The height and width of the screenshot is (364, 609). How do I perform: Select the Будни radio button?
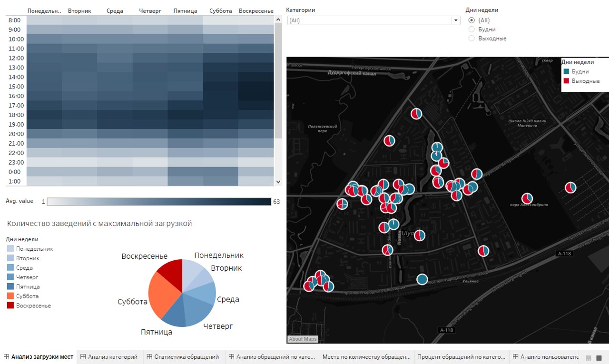[x=471, y=30]
